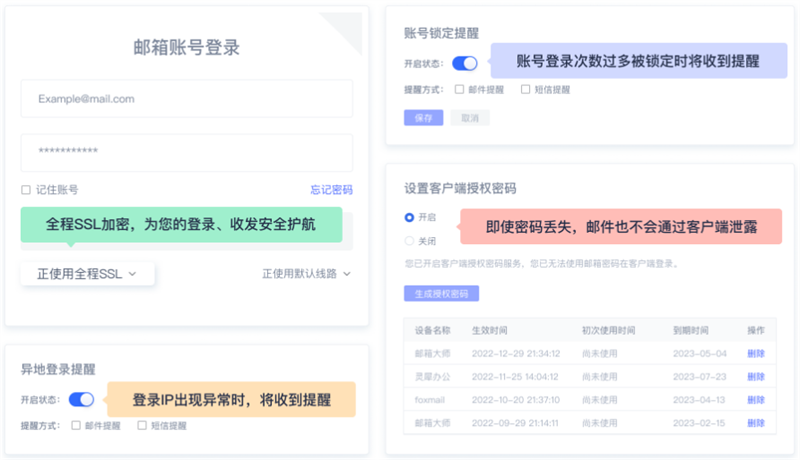
Task: Click the 2023-04-13 expiry date cell
Action: tap(699, 400)
